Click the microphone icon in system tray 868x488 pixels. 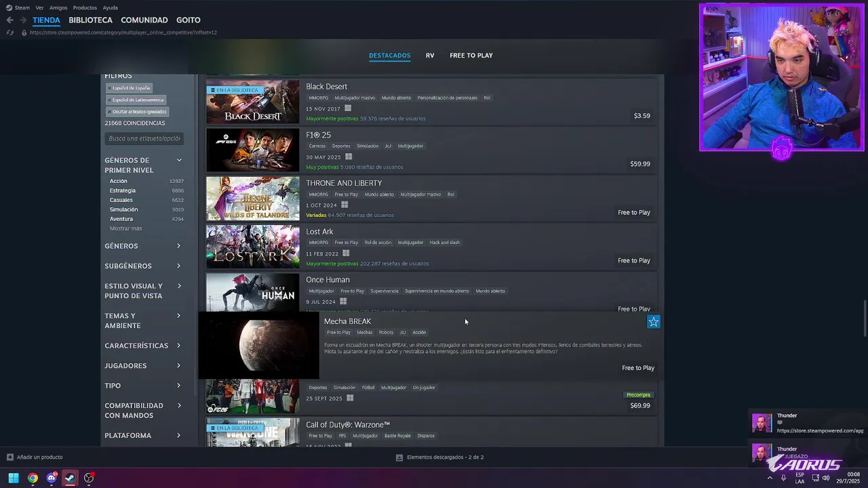pyautogui.click(x=784, y=478)
